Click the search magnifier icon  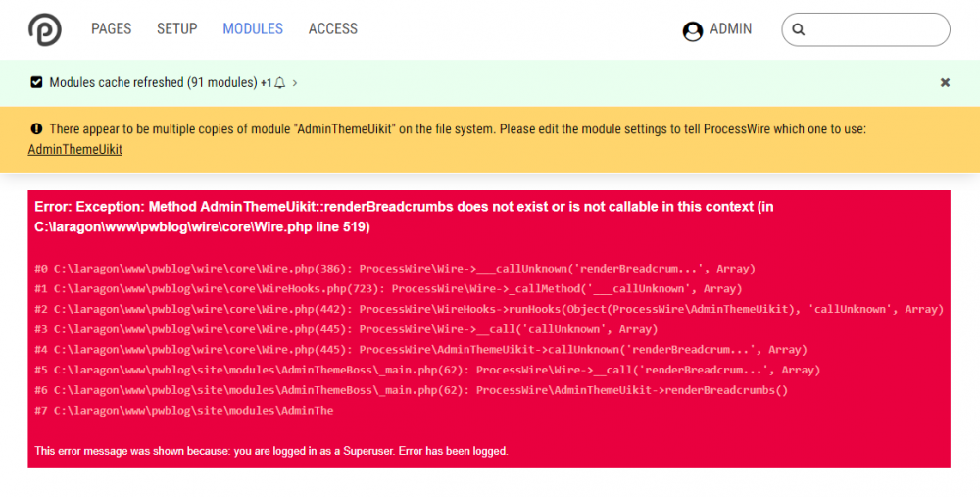[x=799, y=30]
